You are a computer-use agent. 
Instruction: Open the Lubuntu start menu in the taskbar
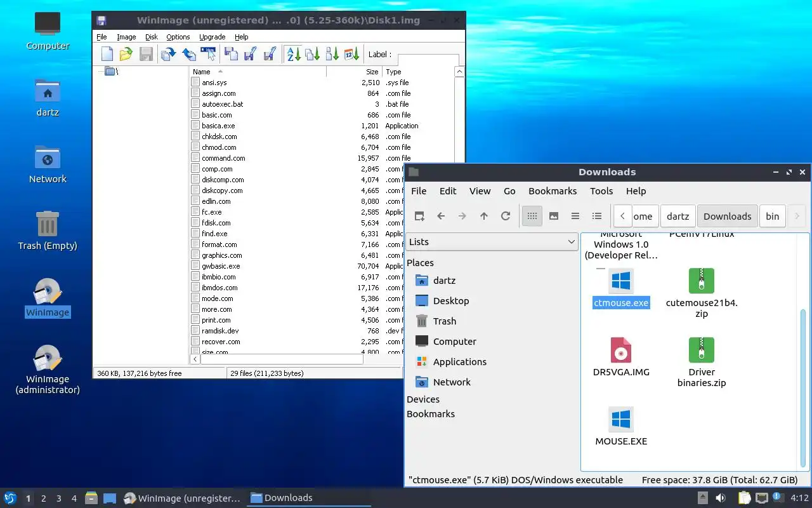10,498
